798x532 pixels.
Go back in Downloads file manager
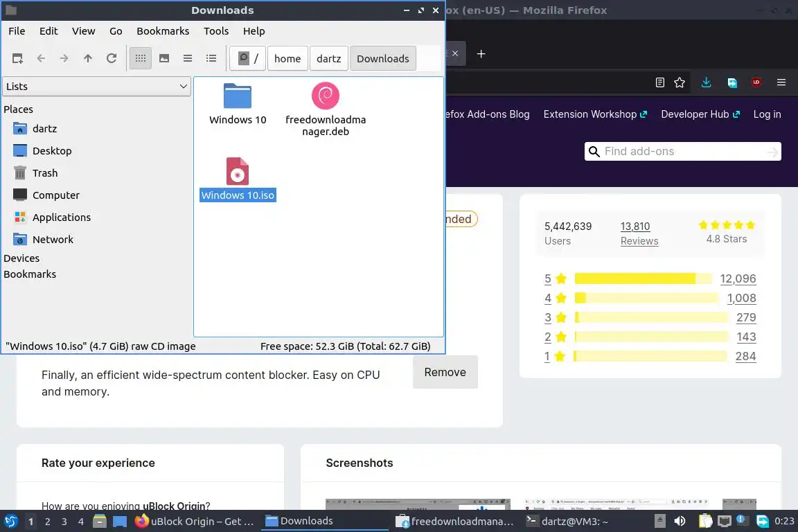[x=42, y=59]
